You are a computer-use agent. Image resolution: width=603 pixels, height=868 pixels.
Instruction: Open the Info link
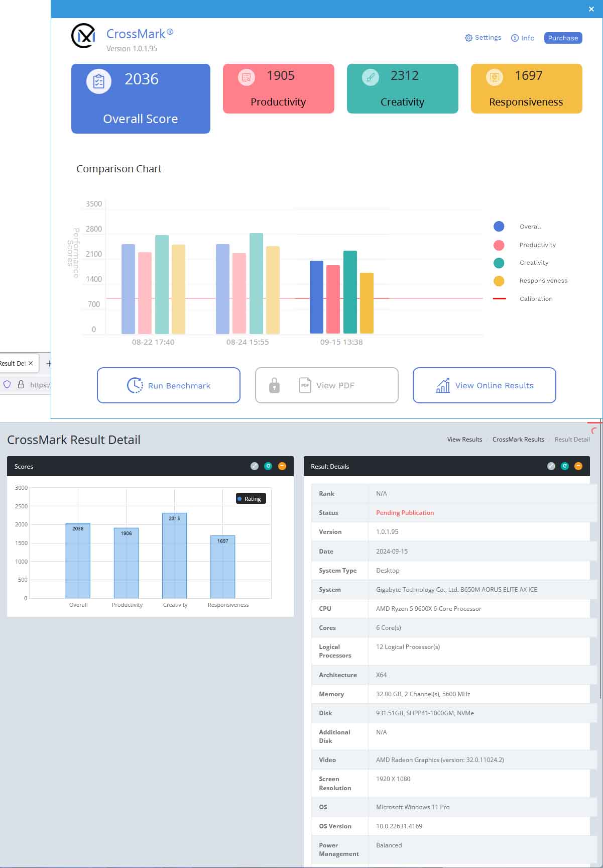(523, 38)
